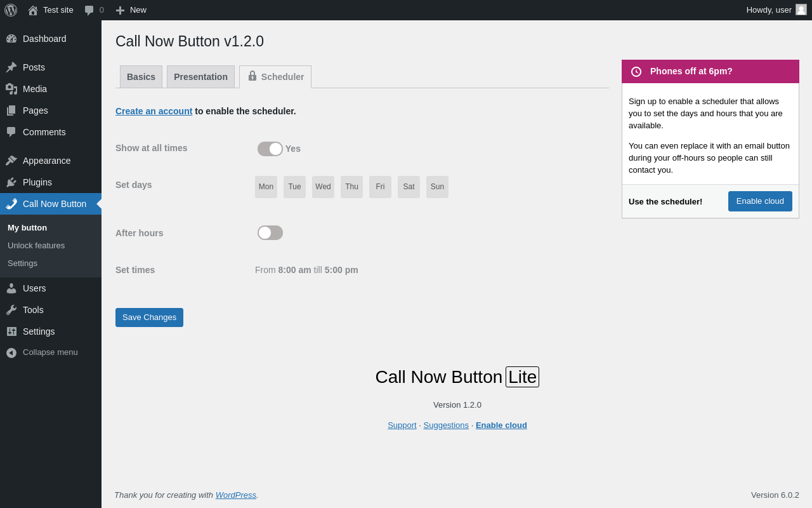Click the Appearance paintbrush icon
The width and height of the screenshot is (812, 508).
(11, 161)
